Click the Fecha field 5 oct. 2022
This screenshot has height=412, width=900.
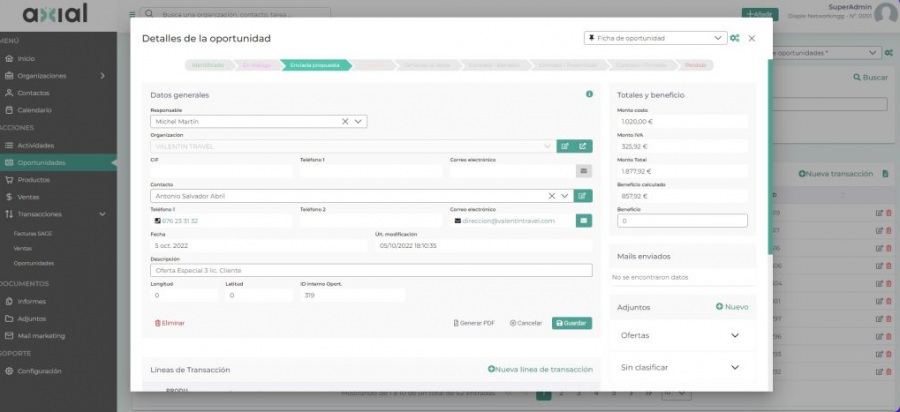click(258, 246)
